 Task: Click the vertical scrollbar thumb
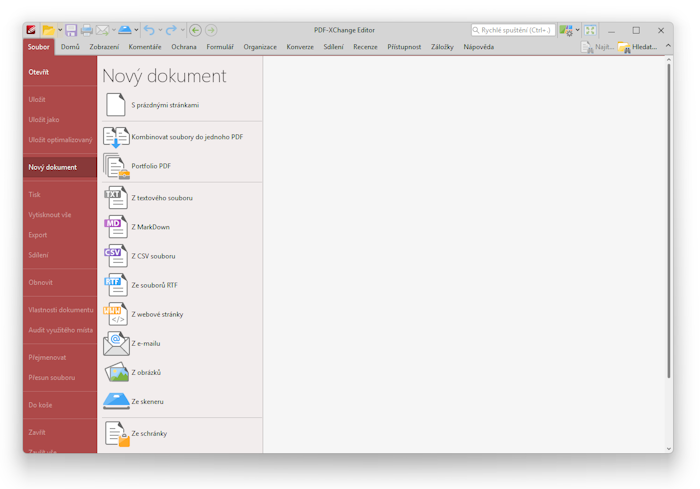(x=668, y=221)
